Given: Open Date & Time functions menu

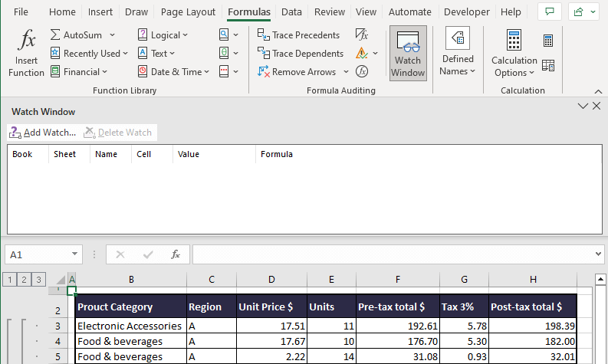Looking at the screenshot, I should click(x=173, y=72).
